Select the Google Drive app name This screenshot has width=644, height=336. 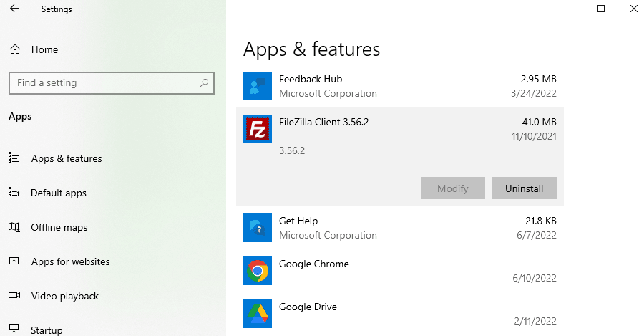[x=308, y=307]
